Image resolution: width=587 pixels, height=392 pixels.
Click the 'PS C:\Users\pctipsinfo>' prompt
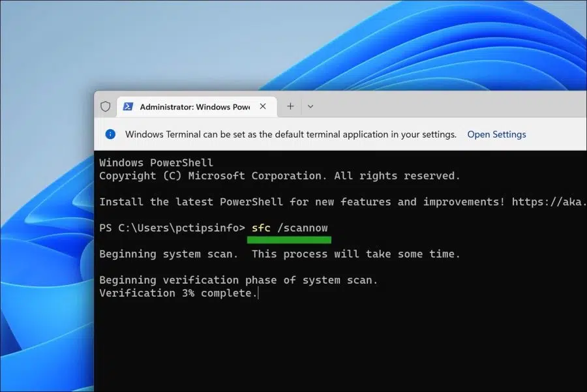pyautogui.click(x=172, y=228)
